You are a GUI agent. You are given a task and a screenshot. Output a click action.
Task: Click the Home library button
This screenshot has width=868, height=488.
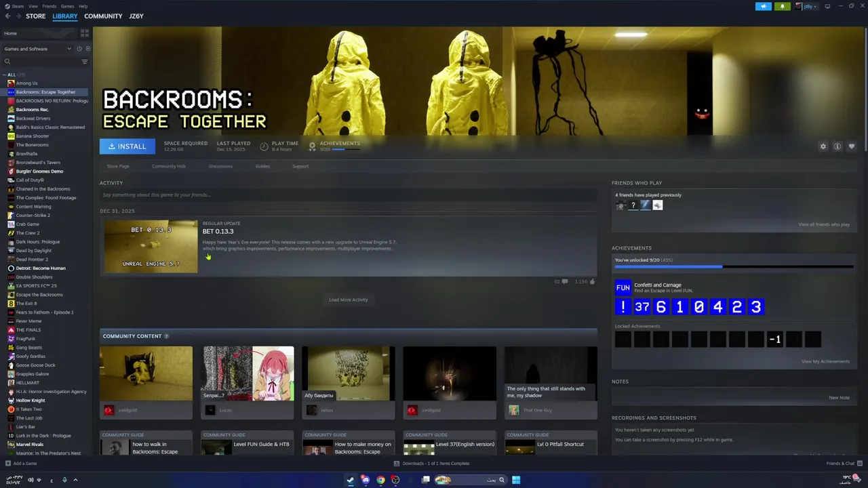tap(39, 33)
